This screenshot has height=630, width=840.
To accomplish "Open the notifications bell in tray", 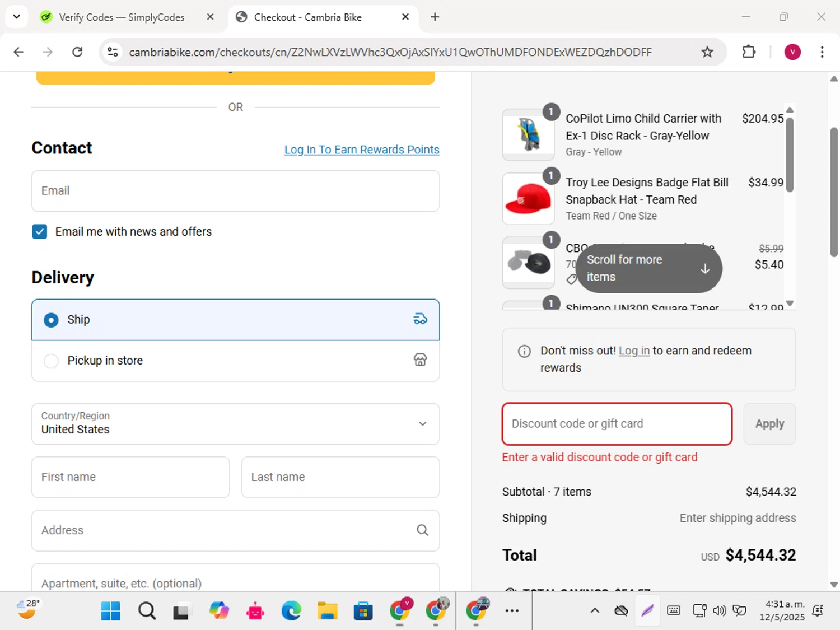I will coord(818,611).
